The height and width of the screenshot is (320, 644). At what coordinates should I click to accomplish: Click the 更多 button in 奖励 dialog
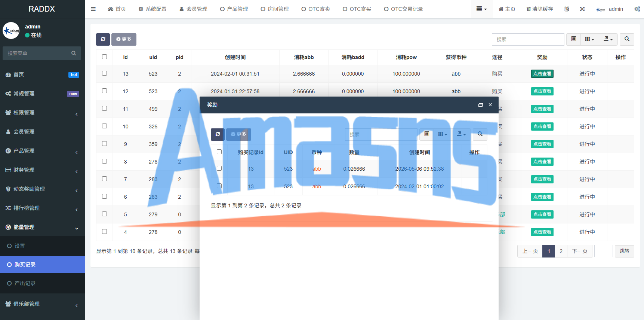tap(238, 134)
